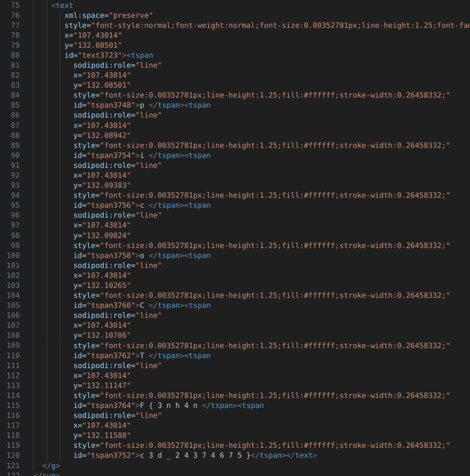The image size is (470, 476).
Task: Click x="107.43014" on line 78
Action: pyautogui.click(x=93, y=36)
